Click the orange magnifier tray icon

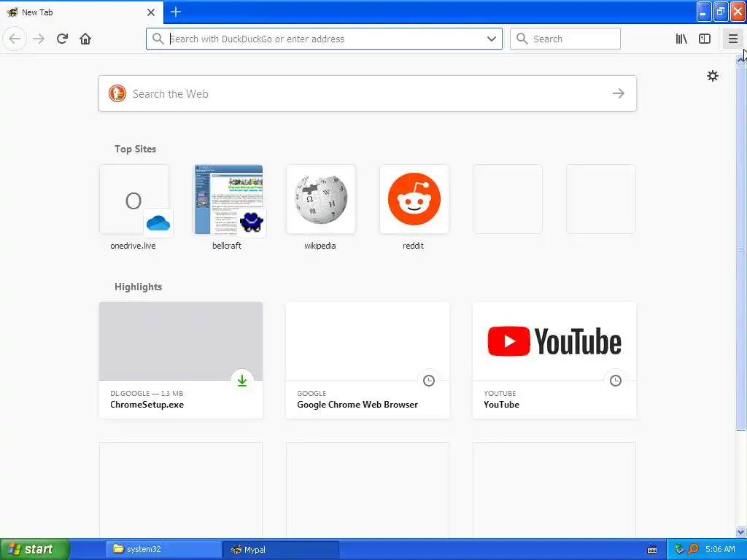[x=693, y=549]
